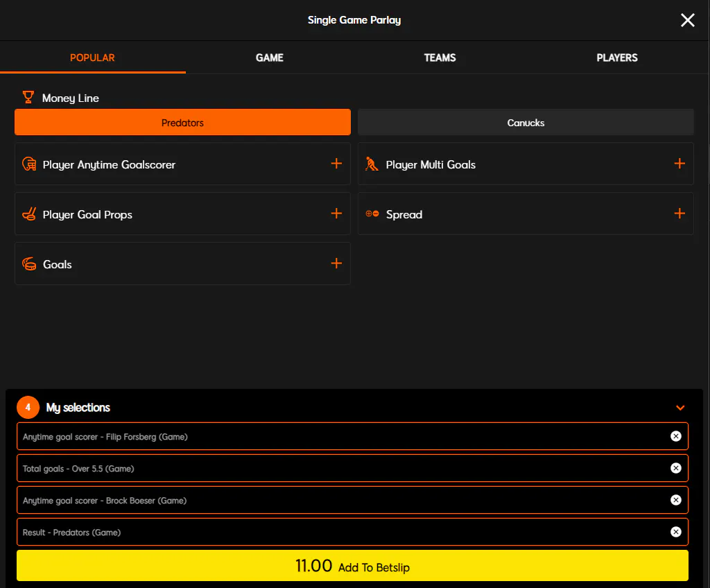This screenshot has height=588, width=710.
Task: Click the My selections heading
Action: (x=78, y=408)
